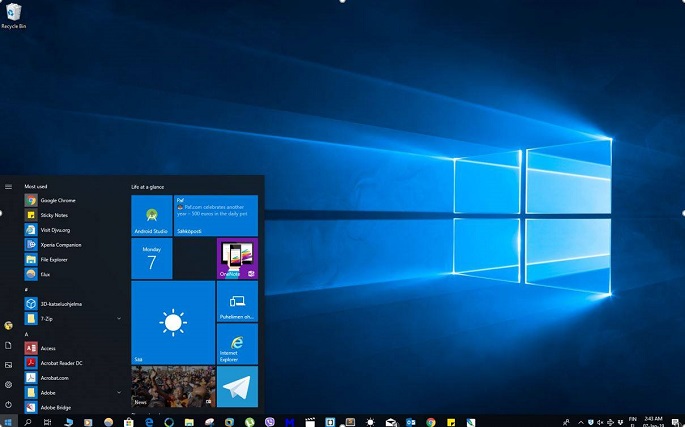
Task: Expand the 7-Zip folder
Action: coord(119,319)
